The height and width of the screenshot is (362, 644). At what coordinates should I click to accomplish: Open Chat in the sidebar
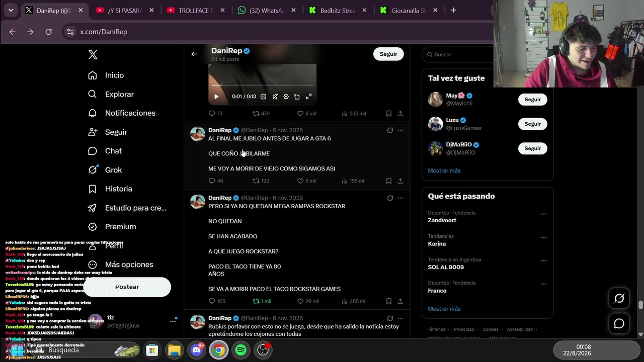[105, 151]
